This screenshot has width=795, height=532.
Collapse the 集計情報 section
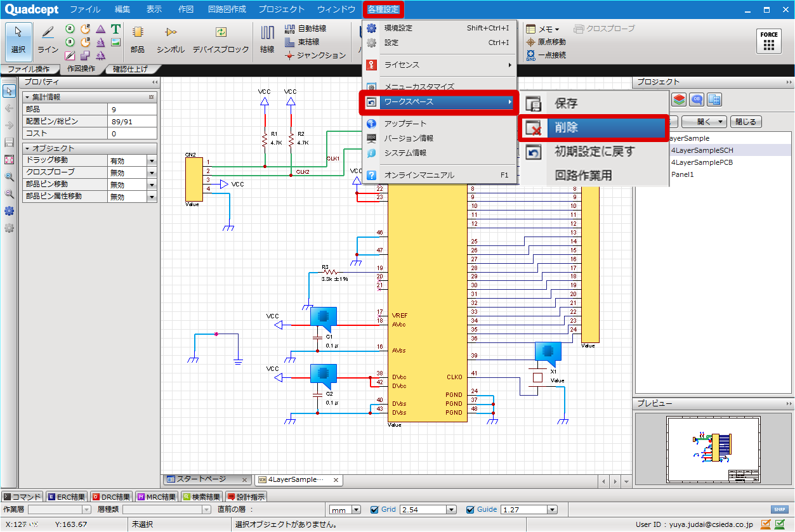(27, 97)
